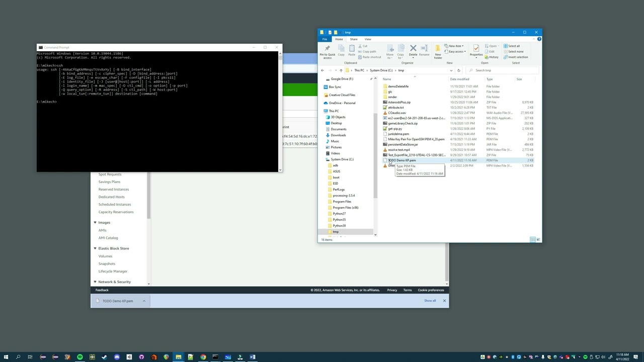644x362 pixels.
Task: Select the Downloads folder in navigation pane
Action: coord(338,135)
